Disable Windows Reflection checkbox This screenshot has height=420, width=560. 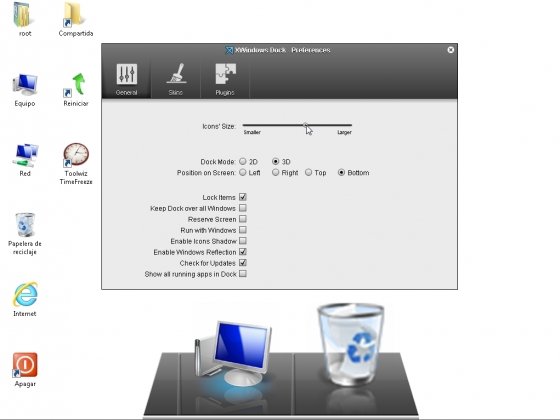click(243, 252)
